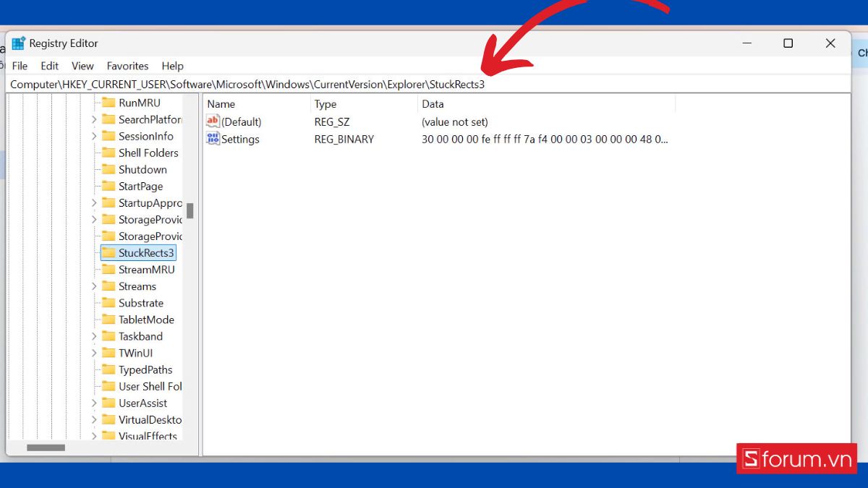Screen dimensions: 868x488
Task: Open the Edit menu
Action: [50, 66]
